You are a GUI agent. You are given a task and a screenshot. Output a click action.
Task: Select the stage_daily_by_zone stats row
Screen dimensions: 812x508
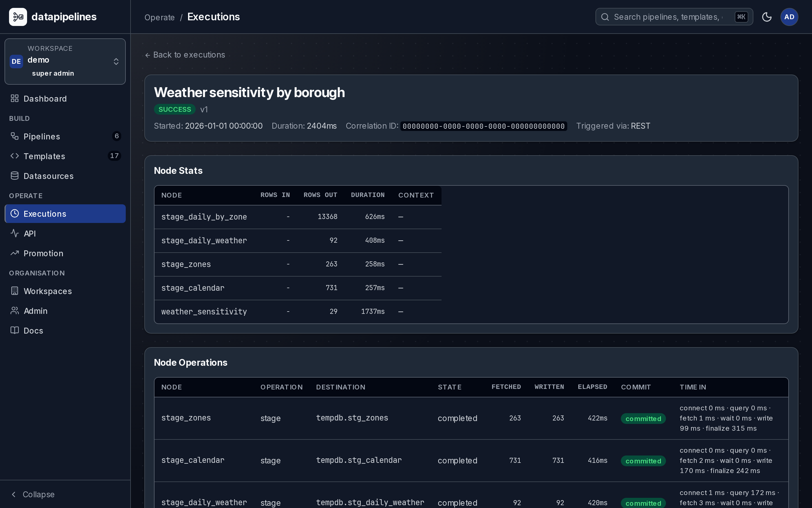pyautogui.click(x=298, y=217)
